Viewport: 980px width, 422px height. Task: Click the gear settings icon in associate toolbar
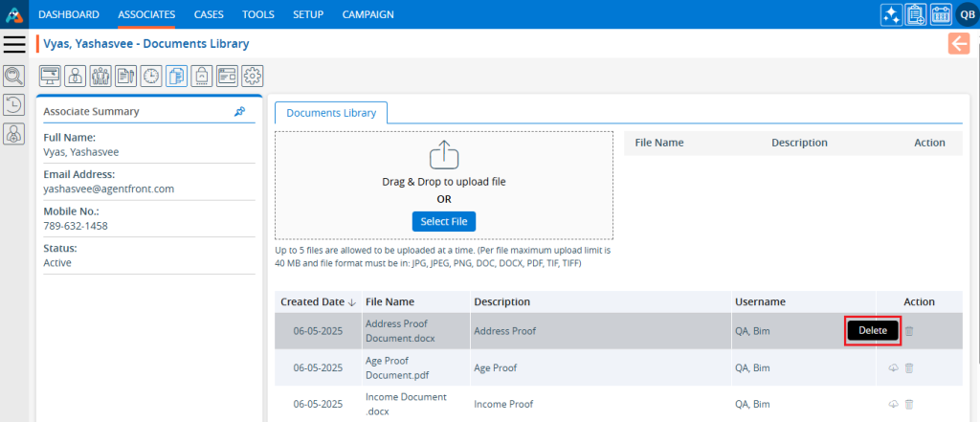[253, 76]
